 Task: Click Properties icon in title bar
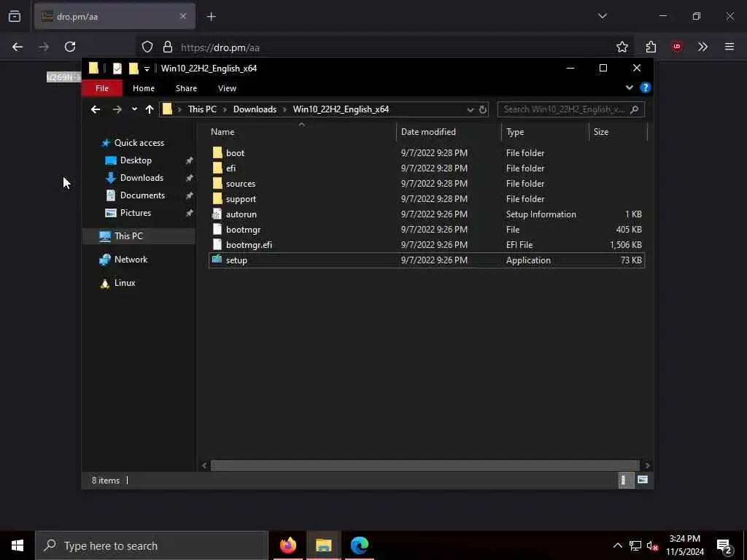tap(117, 69)
